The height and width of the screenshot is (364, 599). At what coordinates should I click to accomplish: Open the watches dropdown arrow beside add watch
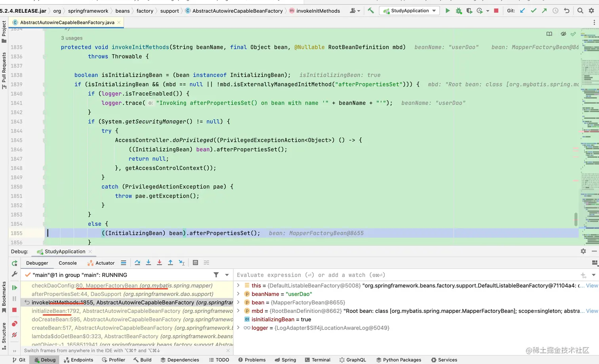pyautogui.click(x=593, y=275)
